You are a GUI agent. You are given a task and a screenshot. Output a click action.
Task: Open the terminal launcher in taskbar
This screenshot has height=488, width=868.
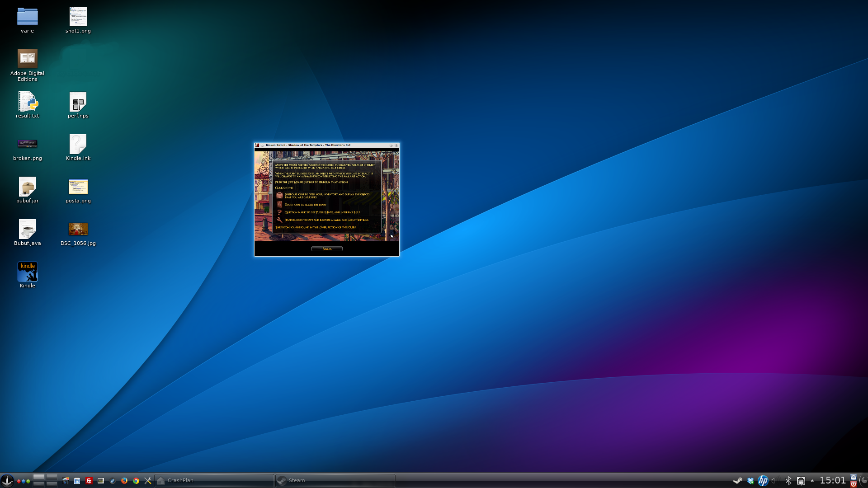101,481
